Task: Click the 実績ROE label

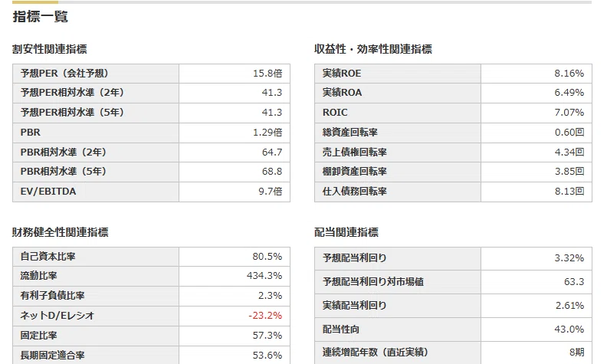Action: coord(342,74)
